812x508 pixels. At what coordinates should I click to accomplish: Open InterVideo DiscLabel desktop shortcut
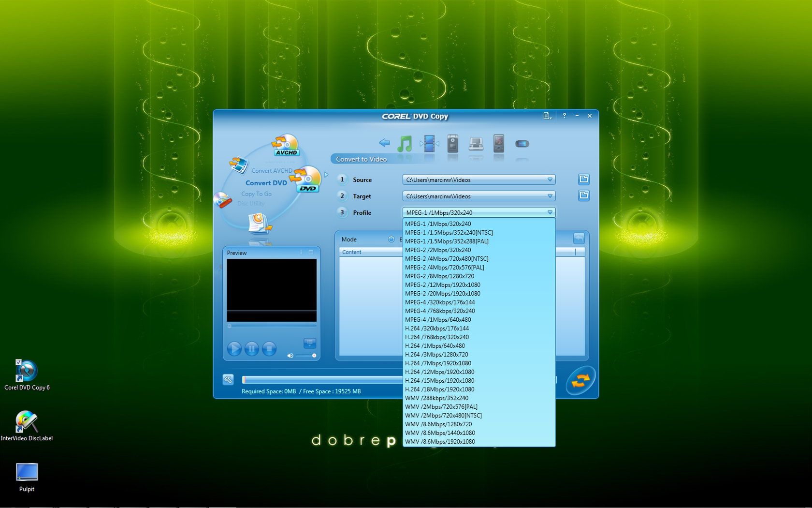tap(27, 426)
